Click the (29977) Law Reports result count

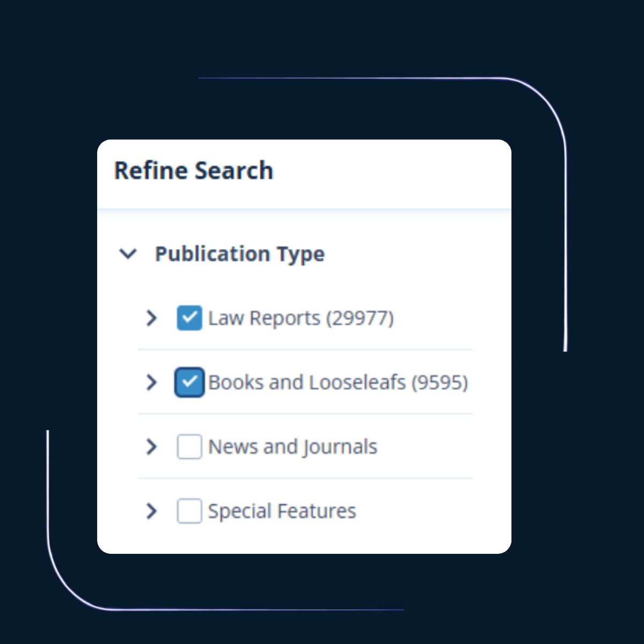tap(360, 318)
